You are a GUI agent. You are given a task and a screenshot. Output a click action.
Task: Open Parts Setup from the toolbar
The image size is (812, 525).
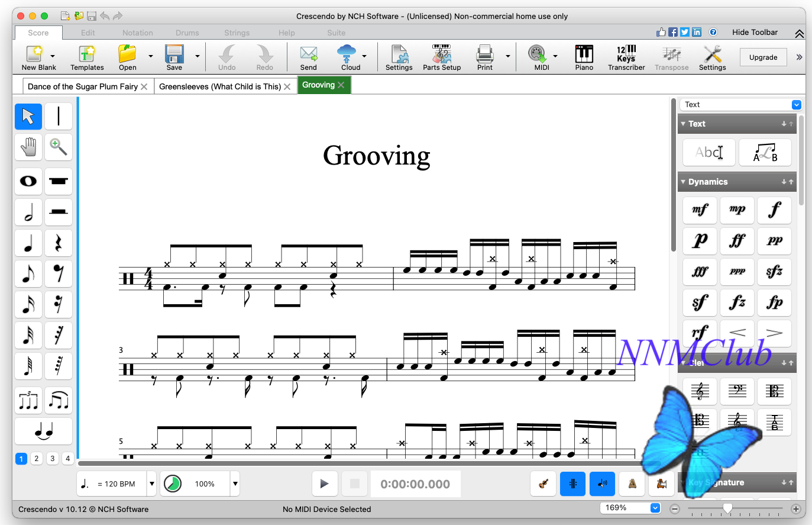coord(442,57)
